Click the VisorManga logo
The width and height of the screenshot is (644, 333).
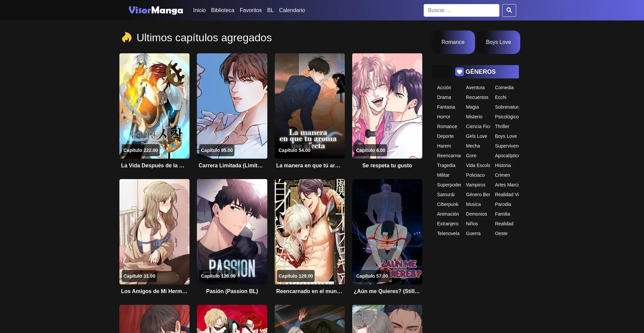point(156,10)
